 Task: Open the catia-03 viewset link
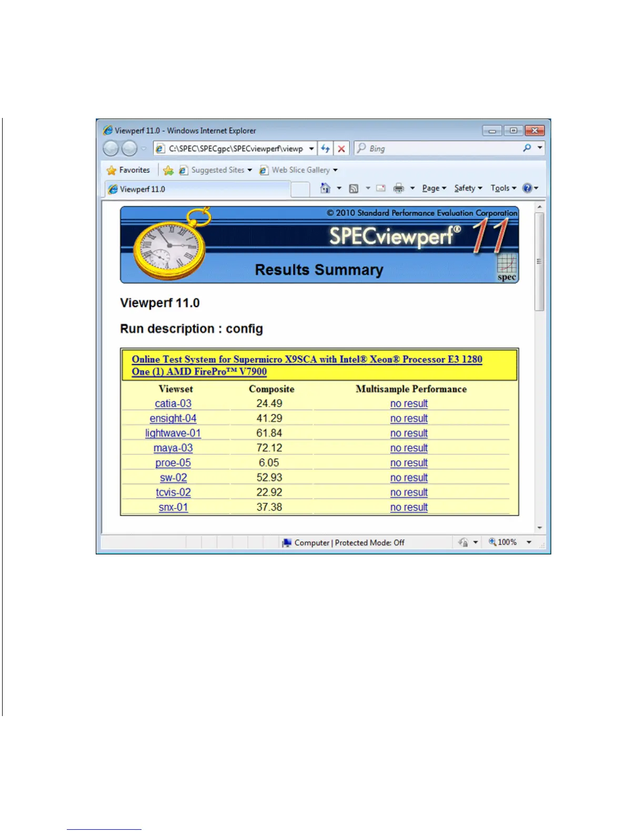click(173, 403)
